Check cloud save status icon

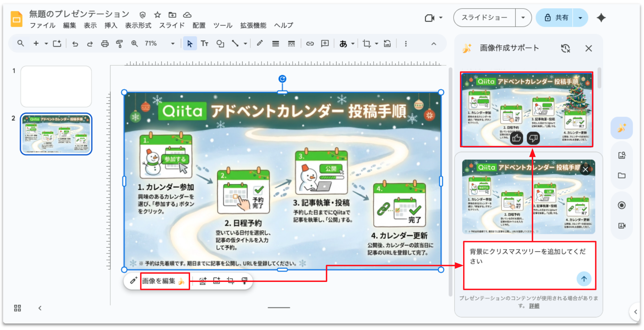187,15
